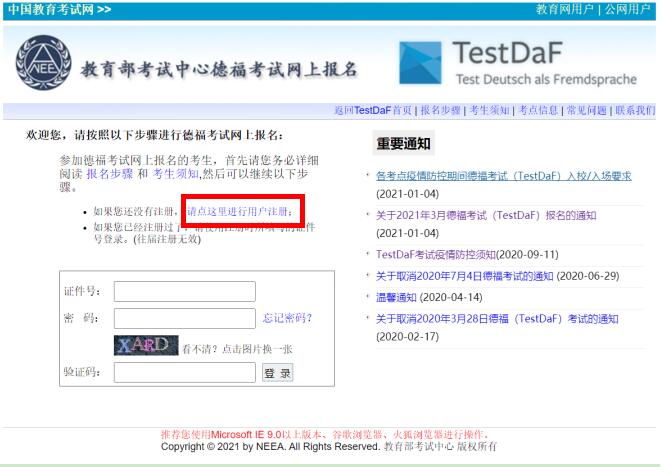Refresh the captcha image
662x467 pixels.
(146, 345)
